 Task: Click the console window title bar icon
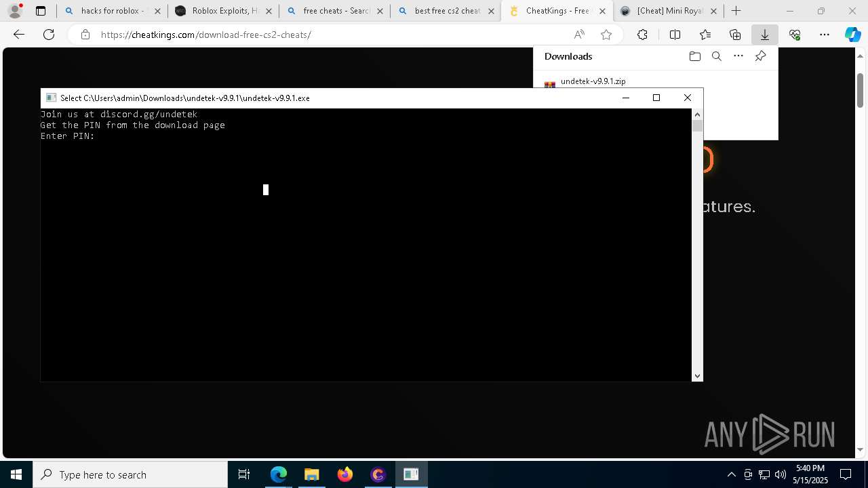[x=51, y=98]
